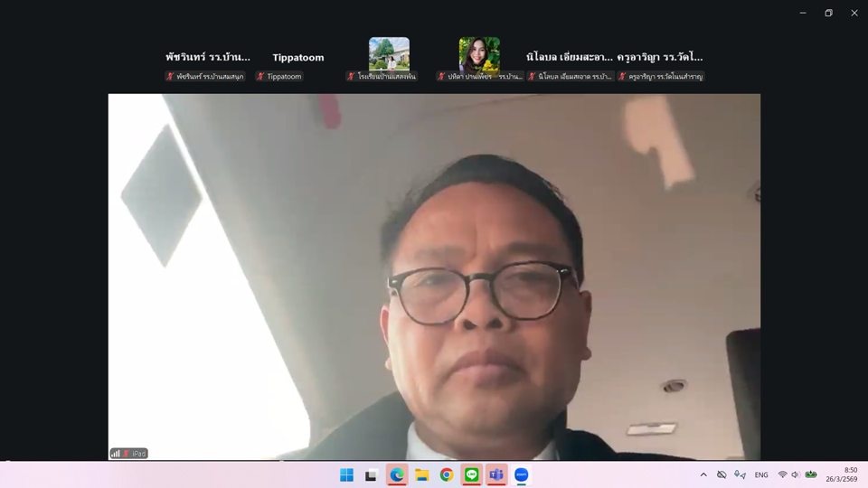
Task: Open Microsoft Edge from the taskbar
Action: point(396,474)
